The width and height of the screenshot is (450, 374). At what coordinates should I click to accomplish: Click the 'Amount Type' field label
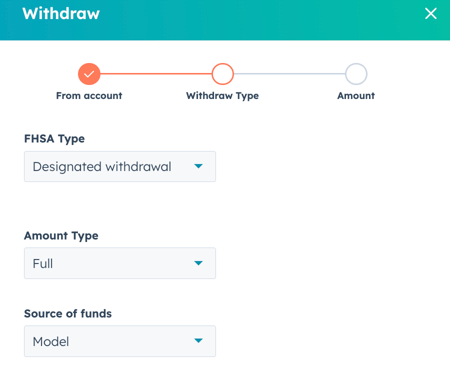point(61,236)
